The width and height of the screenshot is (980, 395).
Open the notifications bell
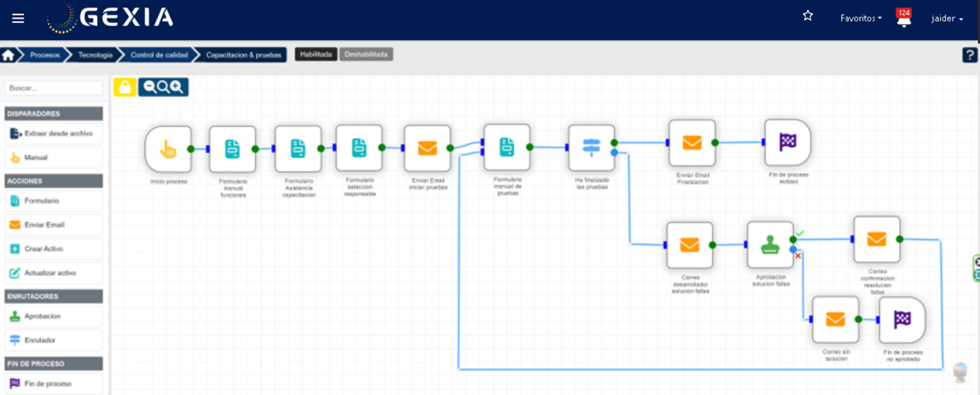pos(903,18)
